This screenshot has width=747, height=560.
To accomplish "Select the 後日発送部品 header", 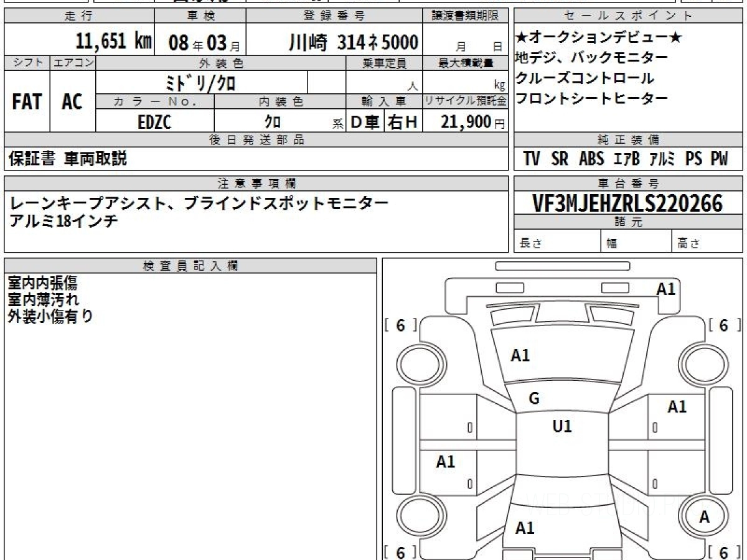I will (x=256, y=140).
